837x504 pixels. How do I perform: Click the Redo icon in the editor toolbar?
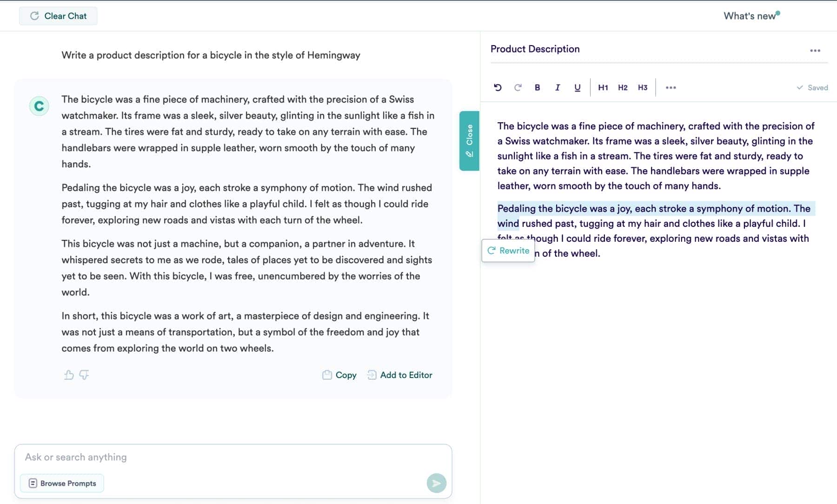click(518, 87)
